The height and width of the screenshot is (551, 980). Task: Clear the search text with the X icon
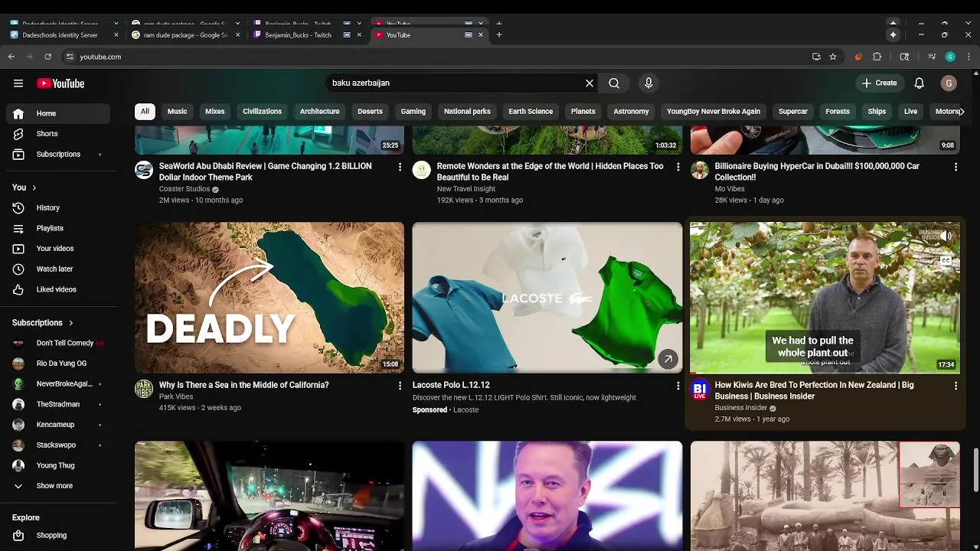(590, 83)
